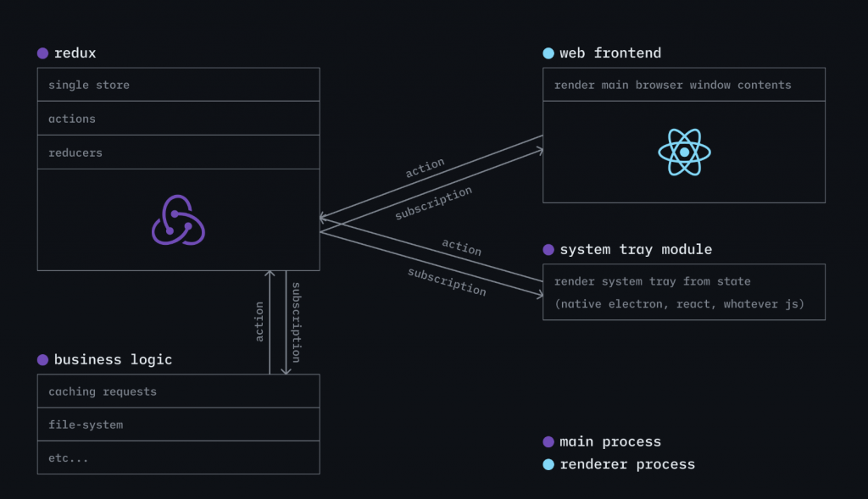Click the actions row in redux box
The width and height of the screenshot is (868, 499).
[178, 119]
